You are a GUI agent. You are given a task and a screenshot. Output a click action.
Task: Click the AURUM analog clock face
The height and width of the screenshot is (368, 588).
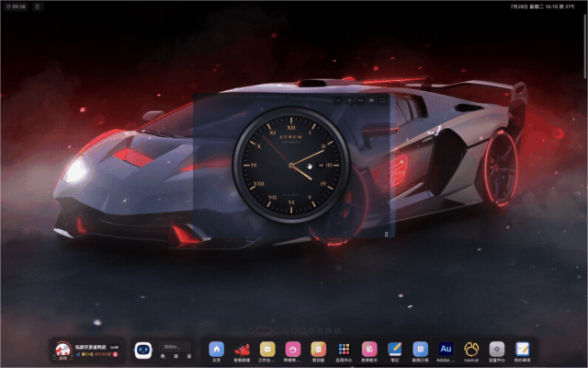pyautogui.click(x=291, y=165)
